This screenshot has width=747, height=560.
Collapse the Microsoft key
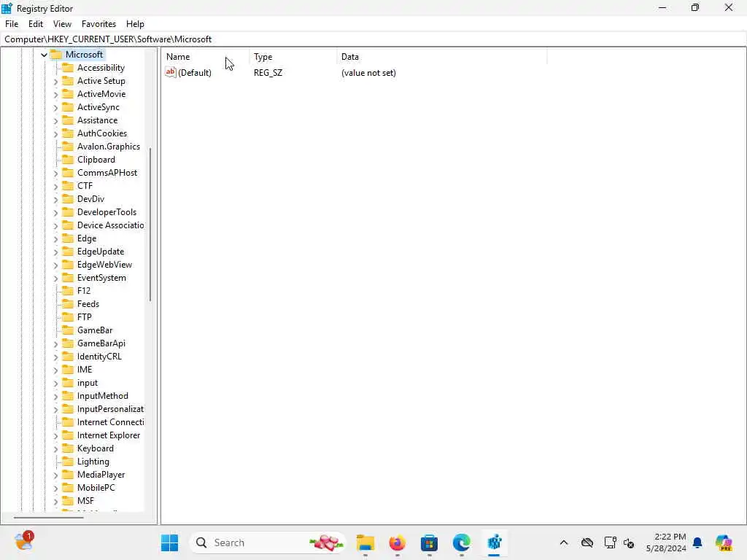point(44,55)
